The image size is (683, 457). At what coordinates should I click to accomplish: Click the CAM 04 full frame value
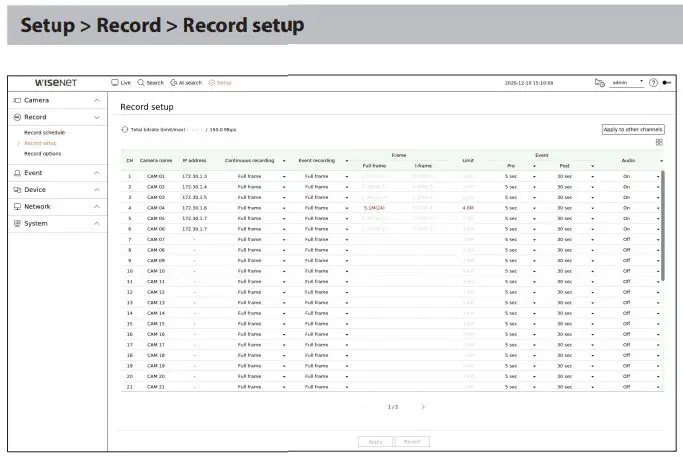[x=374, y=208]
